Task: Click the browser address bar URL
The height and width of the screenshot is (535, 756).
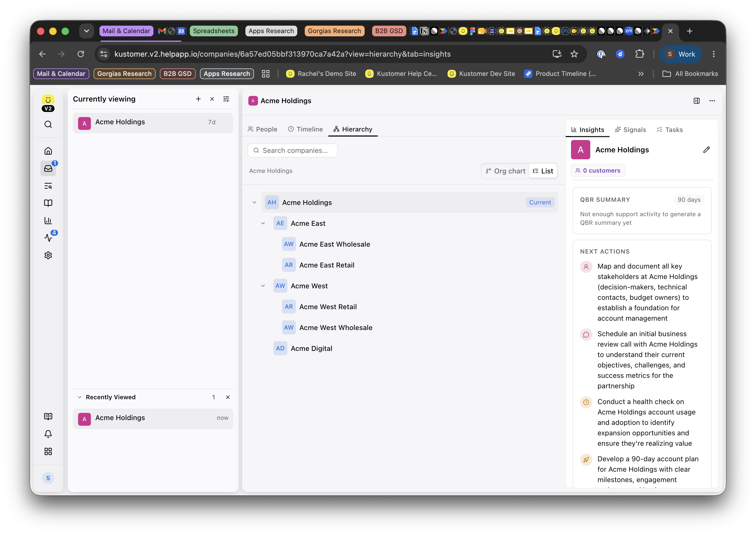Action: 282,54
